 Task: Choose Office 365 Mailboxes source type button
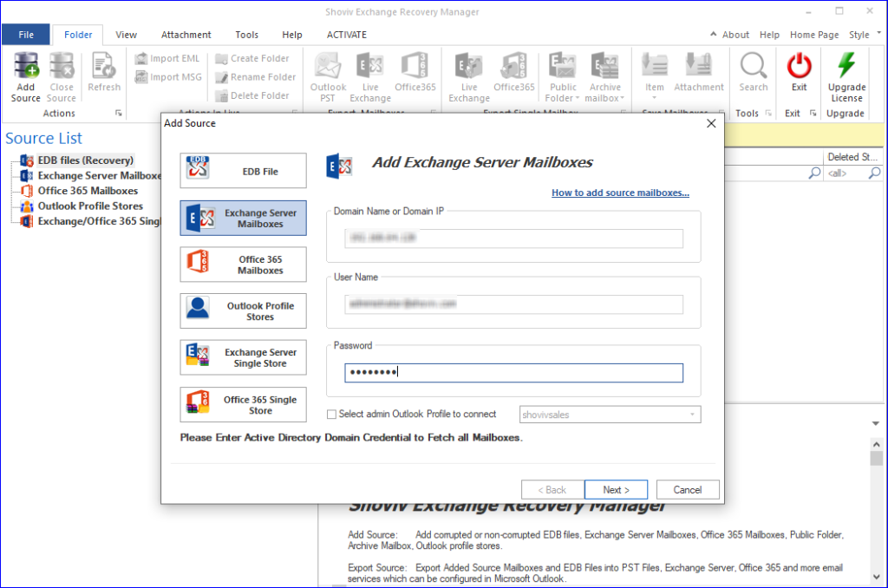(243, 265)
